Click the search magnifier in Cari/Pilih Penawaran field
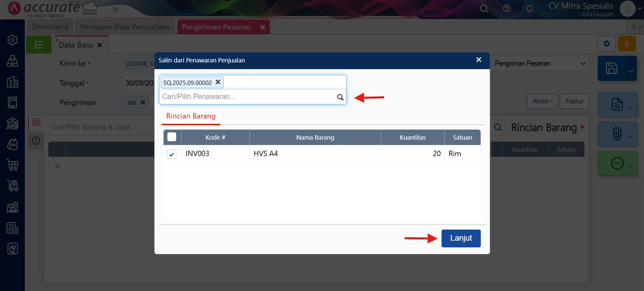Viewport: 644px width, 291px height. (x=340, y=97)
